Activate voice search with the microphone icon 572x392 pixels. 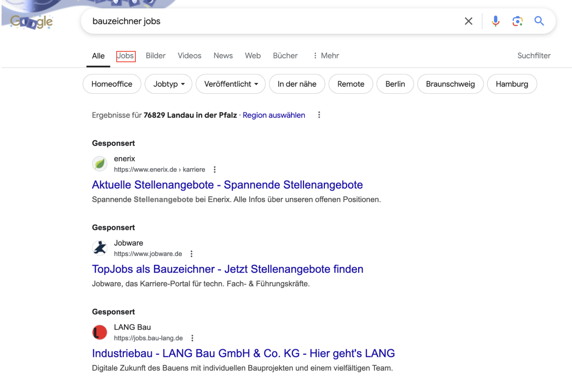point(495,21)
